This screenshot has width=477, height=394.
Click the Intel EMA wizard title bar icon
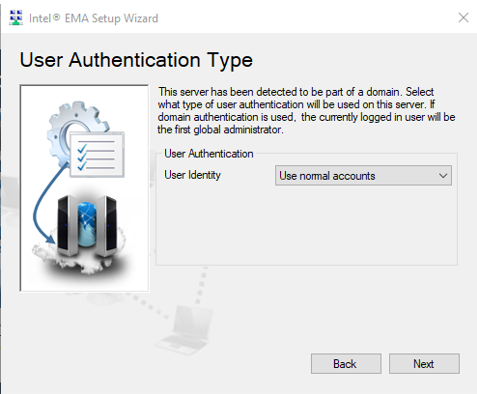(x=16, y=18)
